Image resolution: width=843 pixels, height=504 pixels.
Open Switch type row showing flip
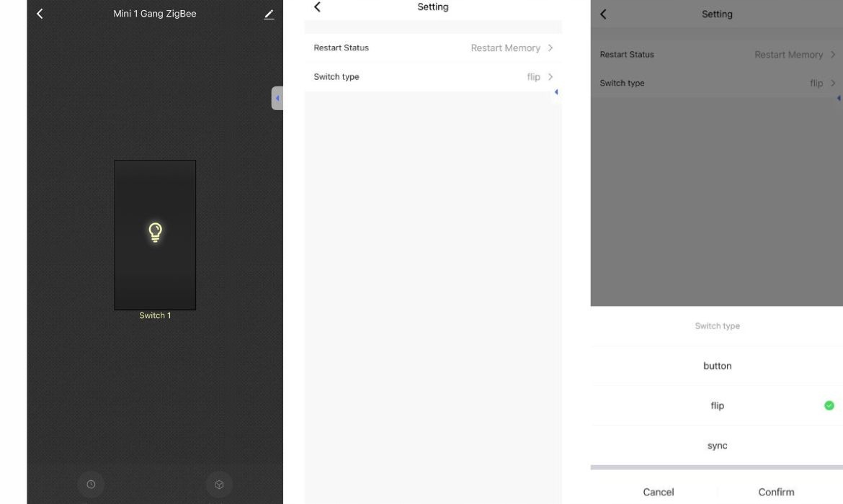433,77
